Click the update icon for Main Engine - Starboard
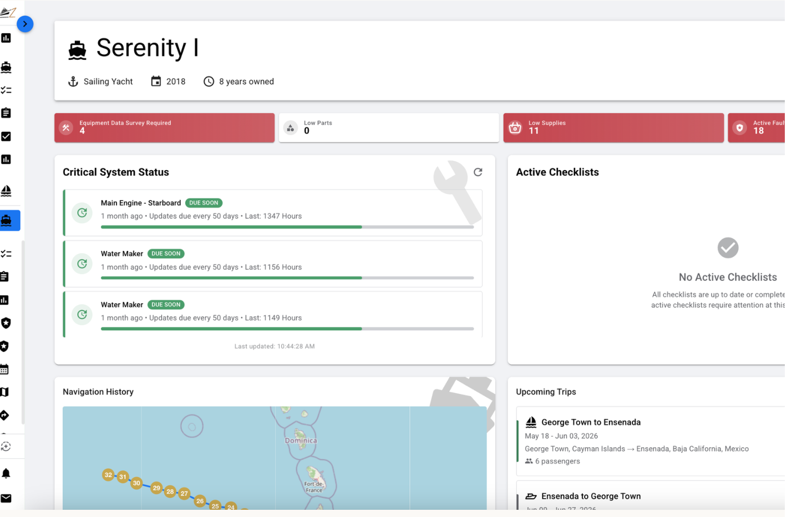 (82, 213)
